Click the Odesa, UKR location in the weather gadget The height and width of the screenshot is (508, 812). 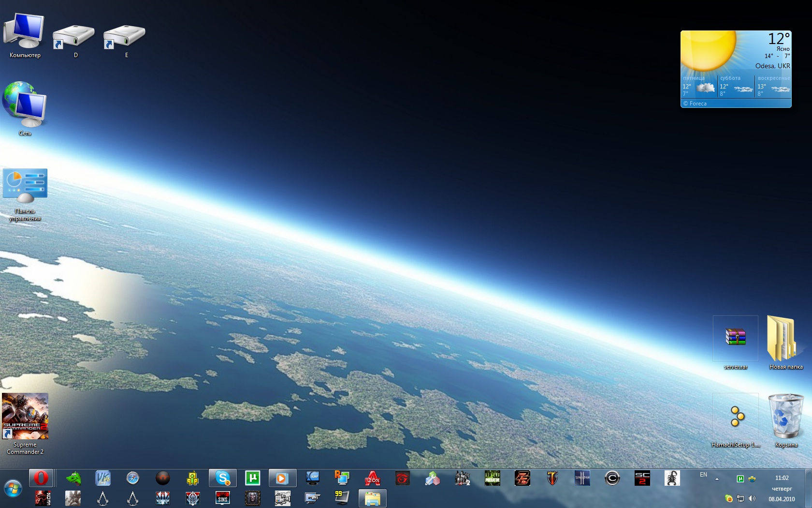pos(773,66)
